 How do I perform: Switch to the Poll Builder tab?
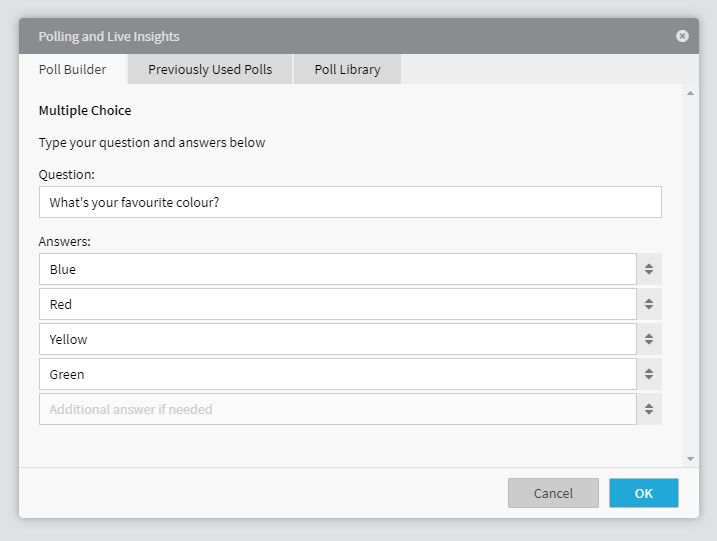click(73, 70)
